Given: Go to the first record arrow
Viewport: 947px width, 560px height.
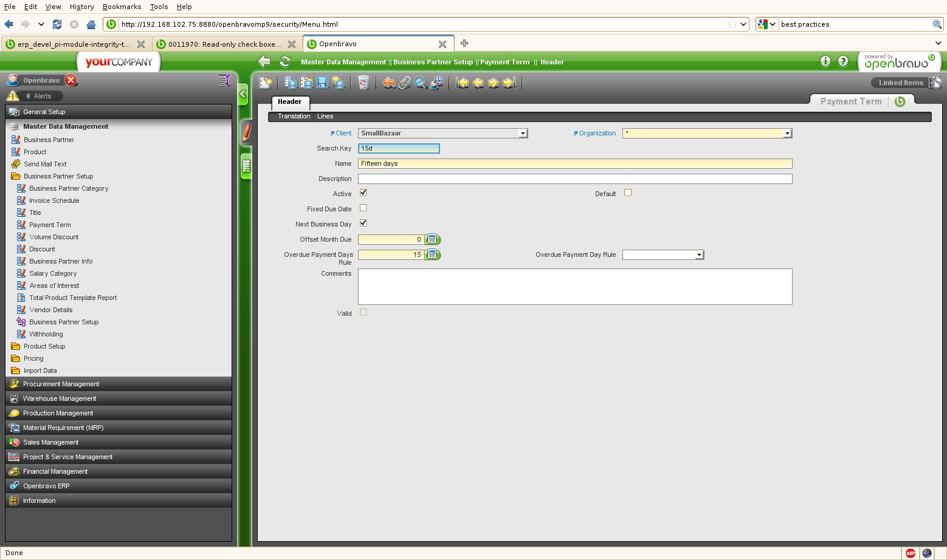Looking at the screenshot, I should (x=463, y=83).
